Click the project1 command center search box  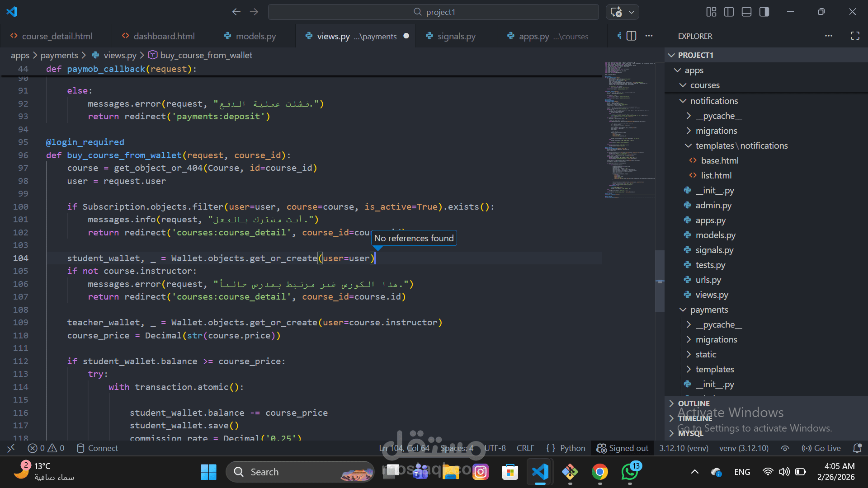[x=433, y=12]
